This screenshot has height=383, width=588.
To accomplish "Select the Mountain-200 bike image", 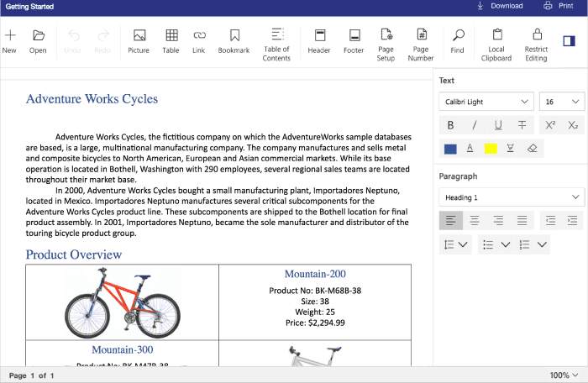I will point(123,302).
